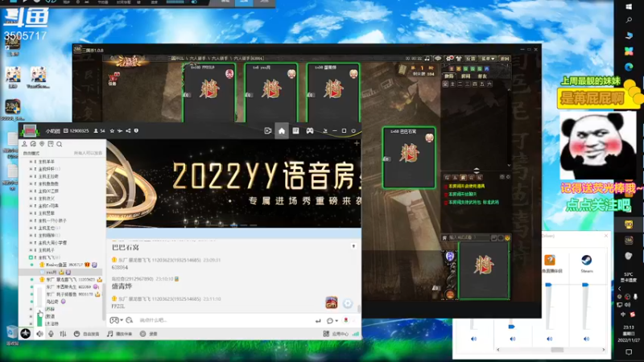644x362 pixels.
Task: Select the 全 filter in game side panel
Action: [445, 84]
